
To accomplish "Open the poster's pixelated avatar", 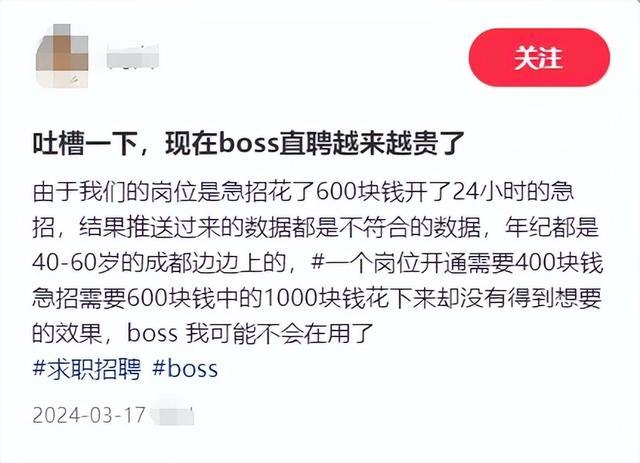I will (62, 56).
